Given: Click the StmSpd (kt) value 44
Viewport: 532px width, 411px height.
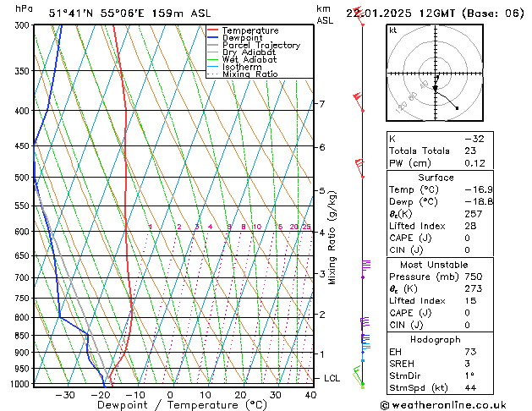Looking at the screenshot, I should pyautogui.click(x=470, y=387).
